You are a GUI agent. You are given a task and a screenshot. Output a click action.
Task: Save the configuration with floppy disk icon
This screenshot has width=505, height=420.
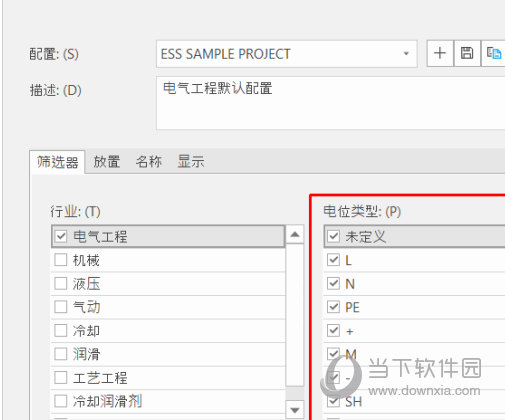coord(467,53)
